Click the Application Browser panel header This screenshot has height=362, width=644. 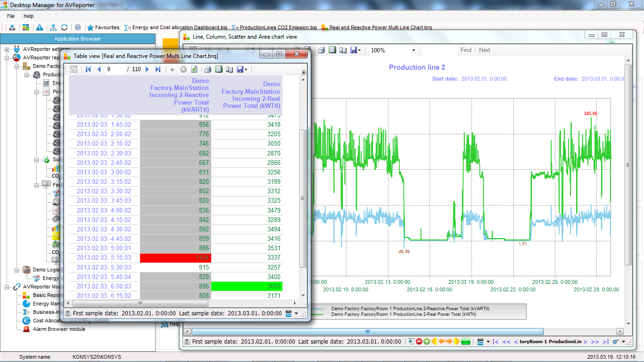coord(77,39)
